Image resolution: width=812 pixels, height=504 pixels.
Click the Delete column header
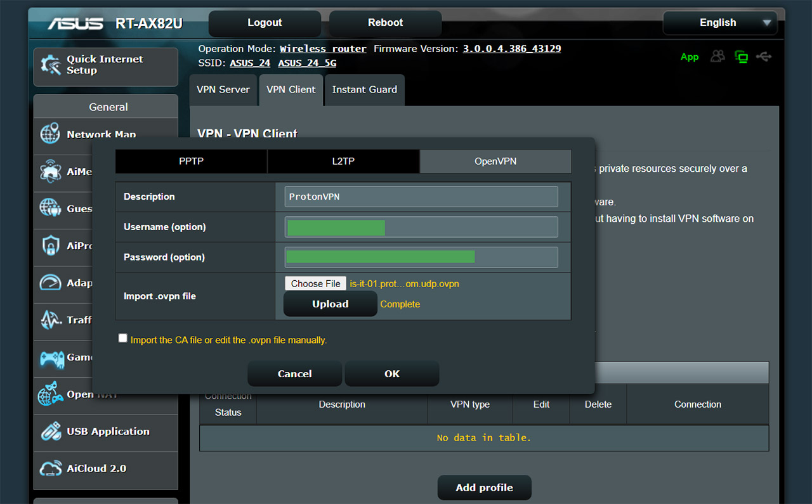[x=598, y=404]
